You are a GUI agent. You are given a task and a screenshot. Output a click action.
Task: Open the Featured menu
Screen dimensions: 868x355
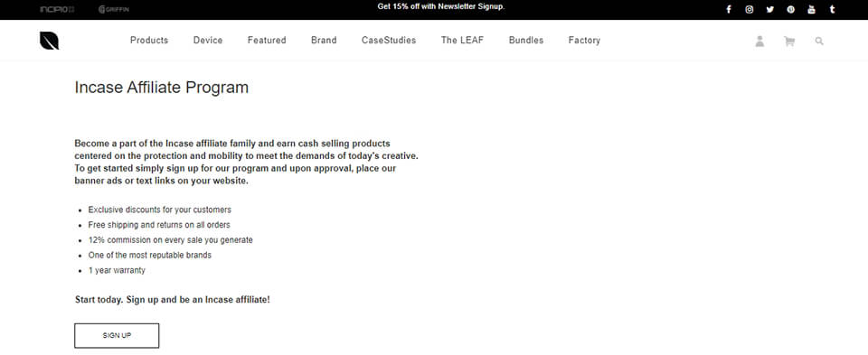(x=267, y=41)
